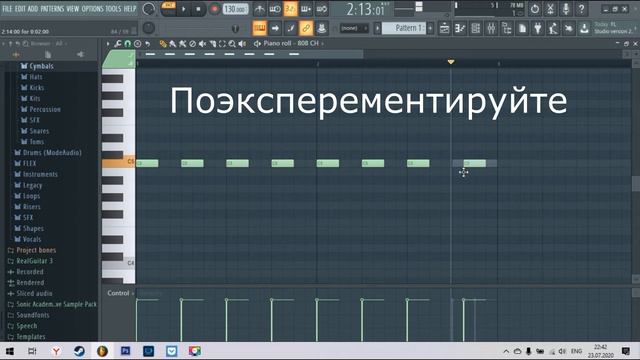Start playback with the play button
The width and height of the screenshot is (640, 360).
pyautogui.click(x=184, y=9)
